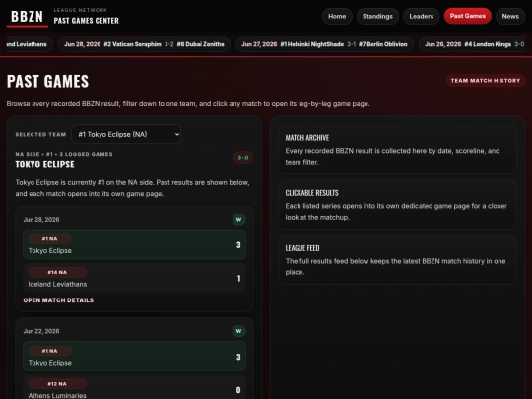Click Athens Luminaries score '0'
Image resolution: width=532 pixels, height=399 pixels.
coord(238,390)
